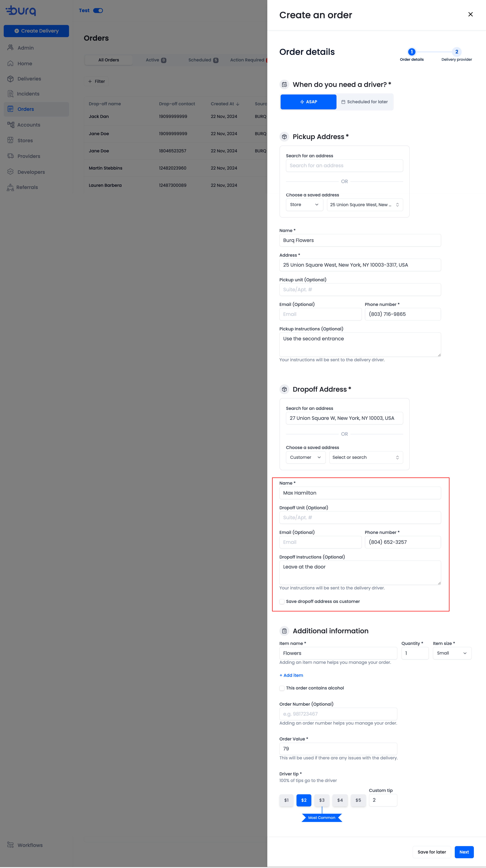Open the Select or search address combo box

366,458
